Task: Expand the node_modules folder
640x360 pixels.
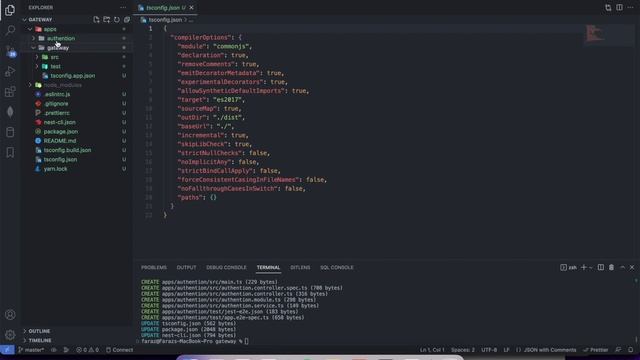Action: pyautogui.click(x=62, y=85)
